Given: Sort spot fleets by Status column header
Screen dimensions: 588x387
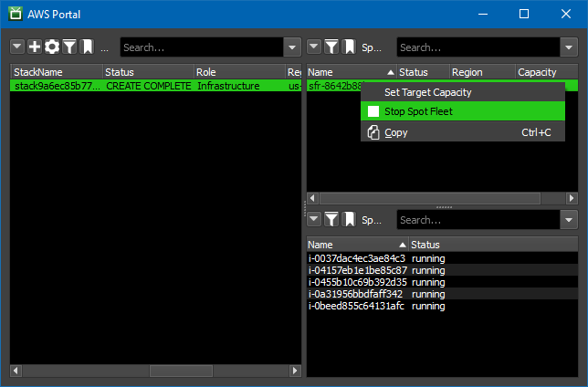Looking at the screenshot, I should 424,71.
